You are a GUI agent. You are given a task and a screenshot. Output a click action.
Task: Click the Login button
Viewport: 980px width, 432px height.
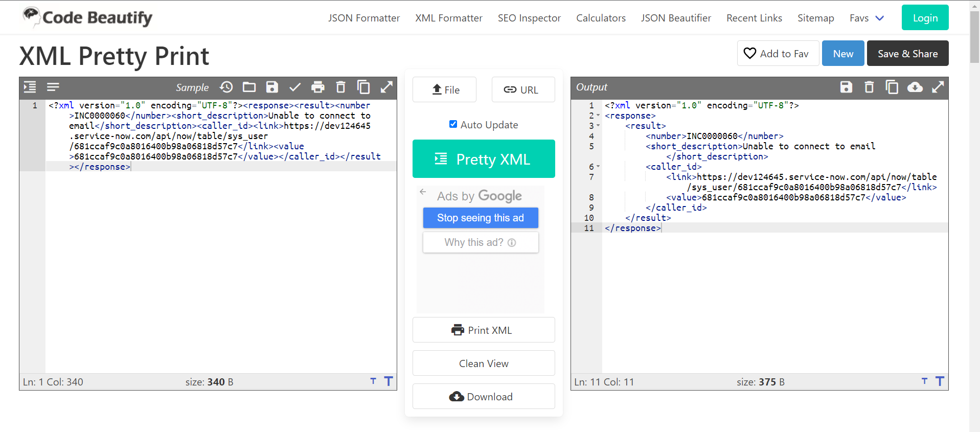(x=925, y=17)
